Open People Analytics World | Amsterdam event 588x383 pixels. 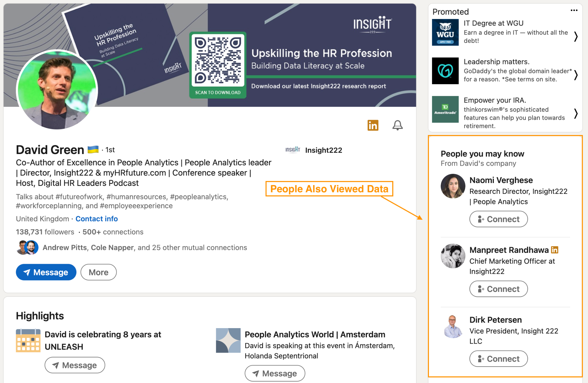315,334
